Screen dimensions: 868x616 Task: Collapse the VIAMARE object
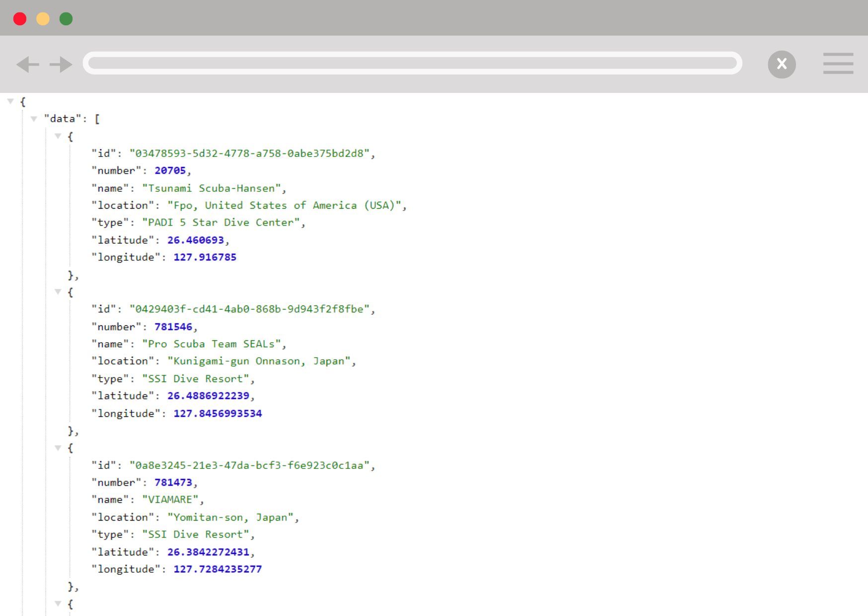[58, 448]
